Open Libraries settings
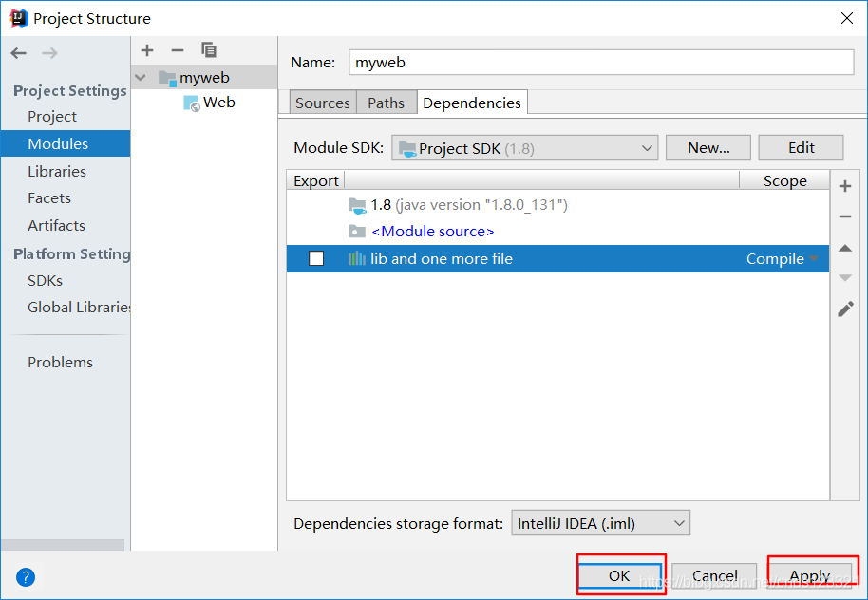The width and height of the screenshot is (868, 600). tap(57, 171)
